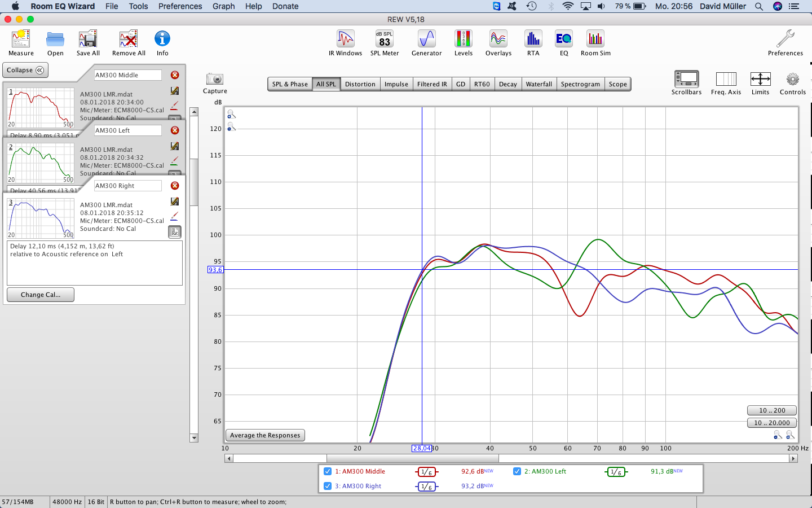Image resolution: width=812 pixels, height=508 pixels.
Task: Remove the AM300 Right measurement
Action: pyautogui.click(x=175, y=186)
